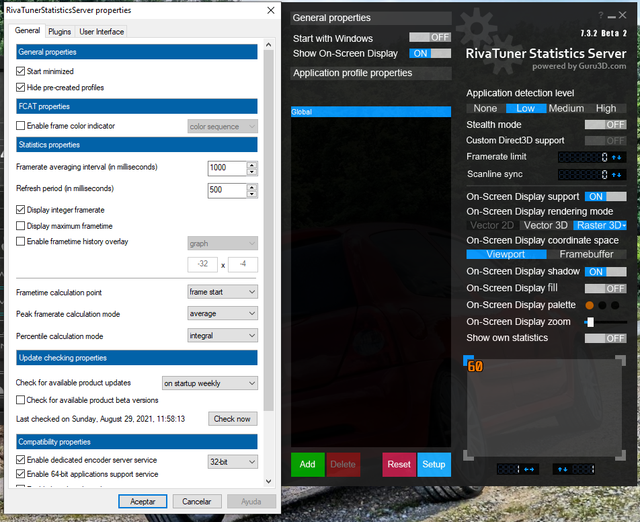Switch to the General tab
Image resolution: width=640 pixels, height=522 pixels.
27,31
